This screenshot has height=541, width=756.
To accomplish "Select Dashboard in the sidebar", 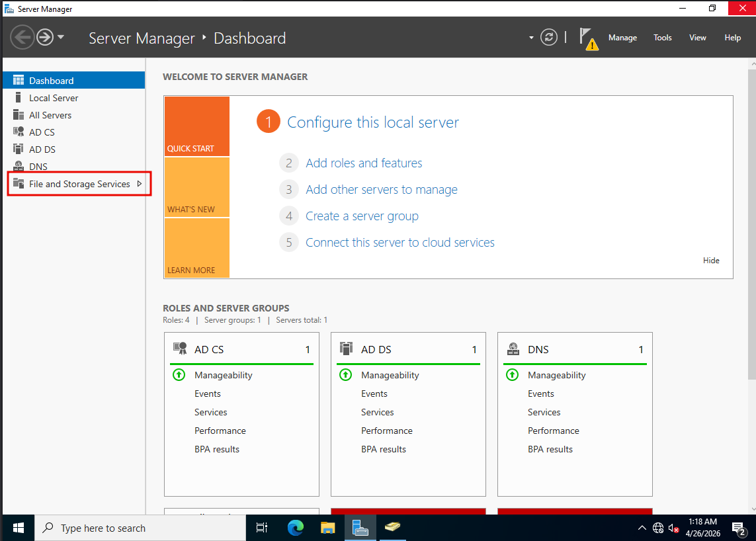I will [x=74, y=81].
